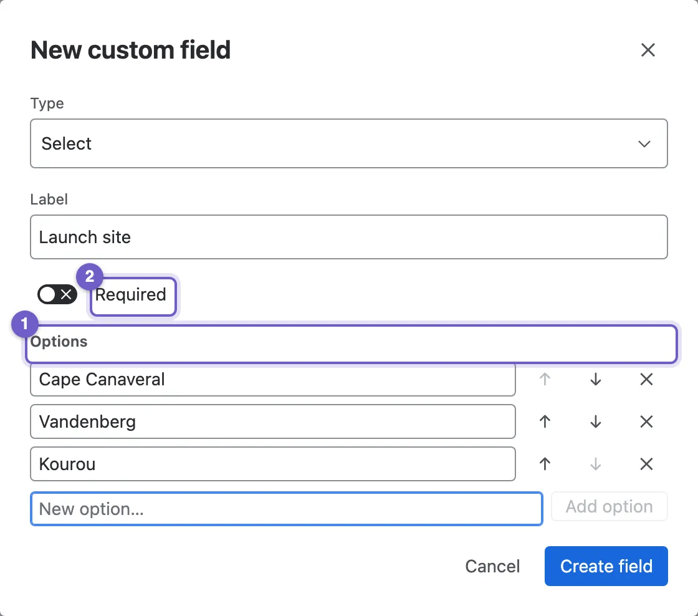Edit the Vandenberg option field
Viewport: 698px width, 616px height.
tap(272, 421)
